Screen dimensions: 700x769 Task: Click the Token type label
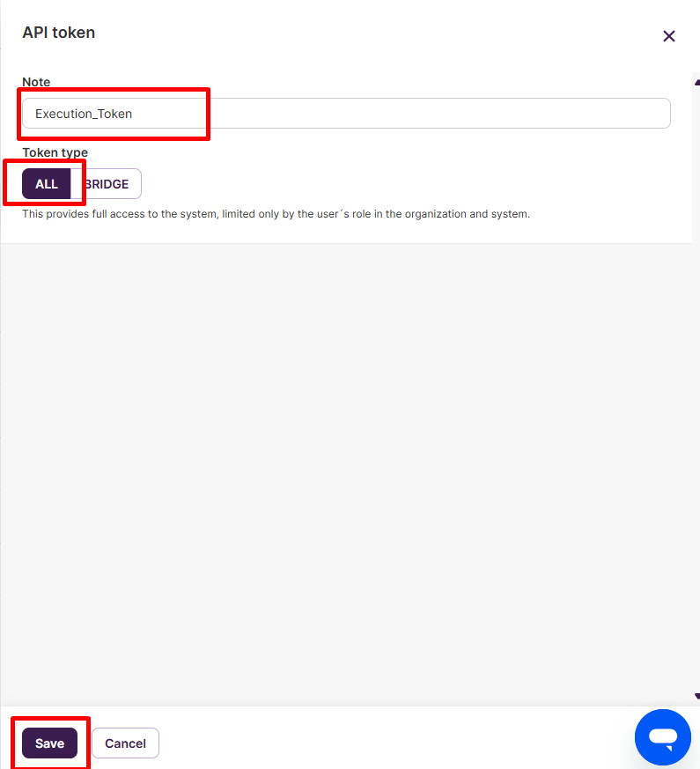[x=55, y=152]
